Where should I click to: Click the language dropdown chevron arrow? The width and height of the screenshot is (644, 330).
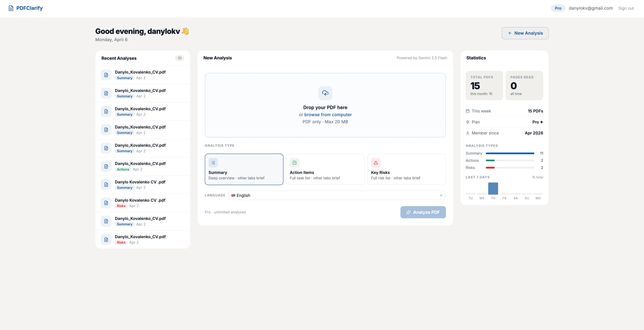(441, 195)
